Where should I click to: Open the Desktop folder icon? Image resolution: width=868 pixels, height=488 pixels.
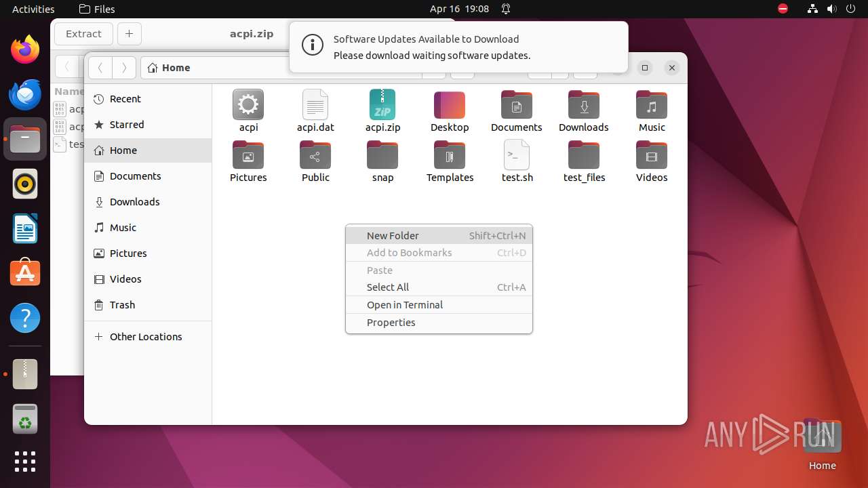(x=450, y=105)
